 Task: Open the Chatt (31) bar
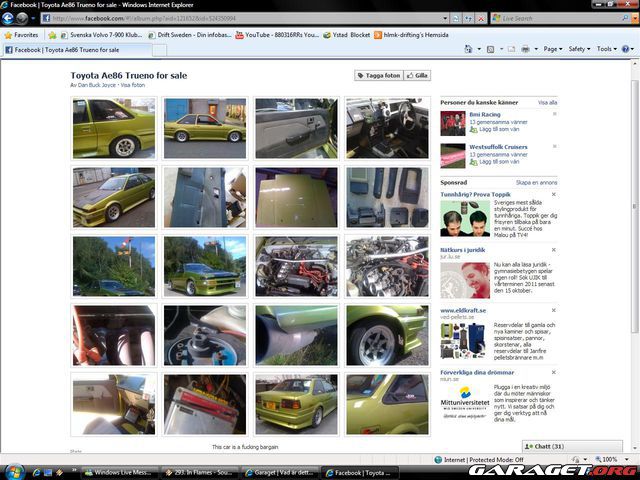[572, 446]
